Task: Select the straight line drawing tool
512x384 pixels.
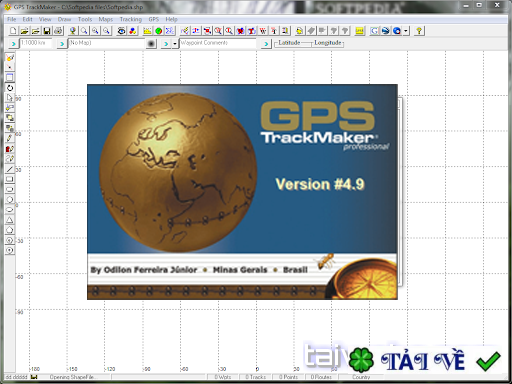Action: point(10,169)
